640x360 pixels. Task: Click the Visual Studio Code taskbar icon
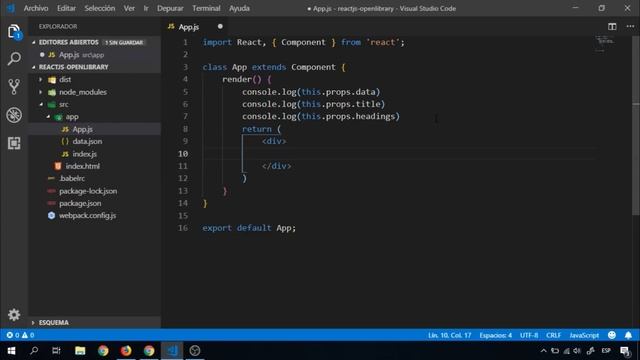(x=172, y=351)
